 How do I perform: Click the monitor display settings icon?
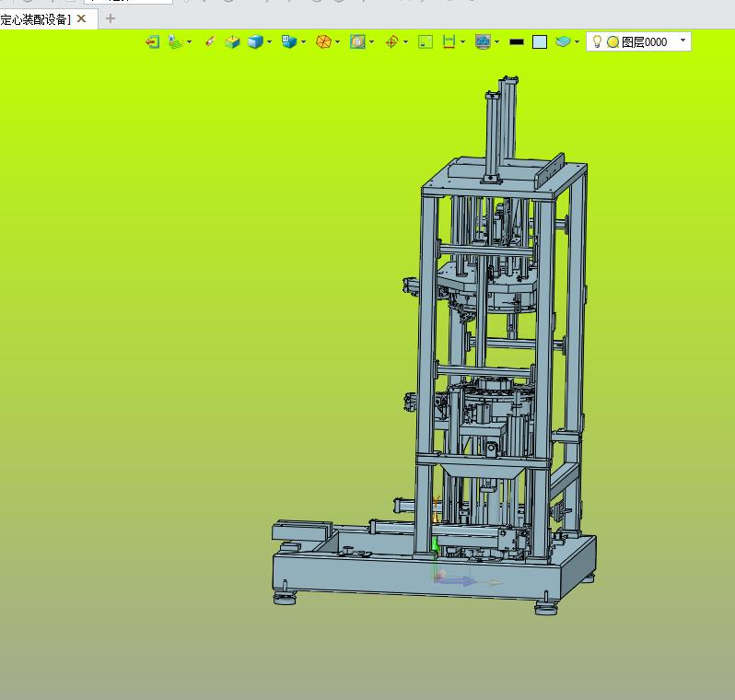pyautogui.click(x=483, y=41)
